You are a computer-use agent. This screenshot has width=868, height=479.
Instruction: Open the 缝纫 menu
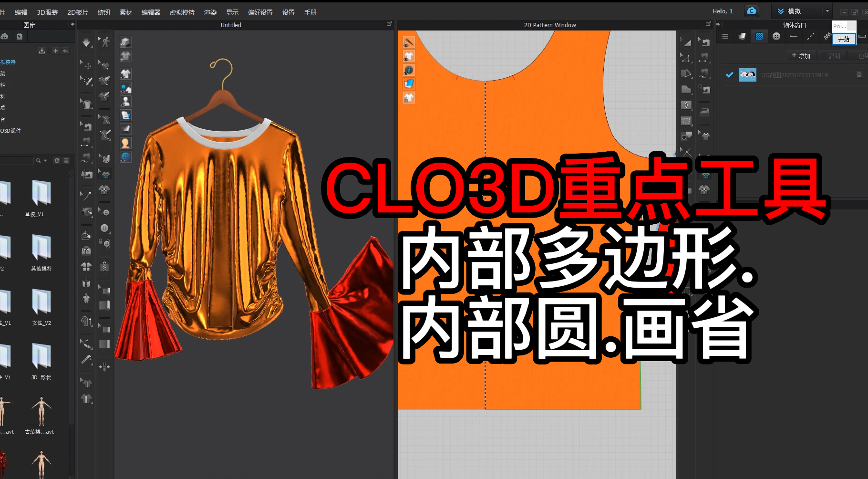104,12
